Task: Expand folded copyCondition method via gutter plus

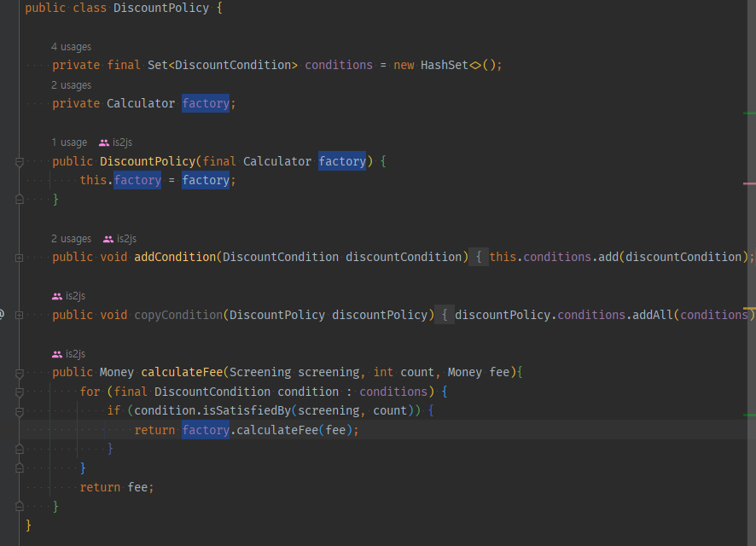Action: pyautogui.click(x=20, y=315)
